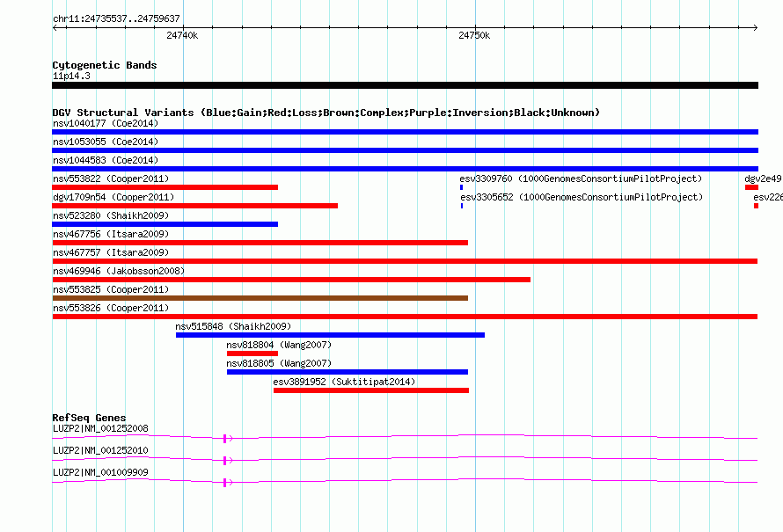Select the dgv1709n54 (Cooper2011) loss bar

pos(194,206)
